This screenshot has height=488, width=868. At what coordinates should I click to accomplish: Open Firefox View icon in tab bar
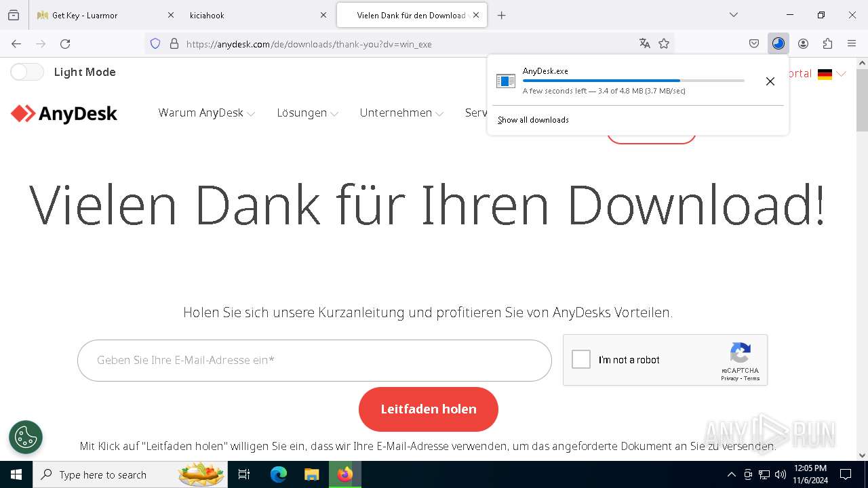(x=14, y=15)
